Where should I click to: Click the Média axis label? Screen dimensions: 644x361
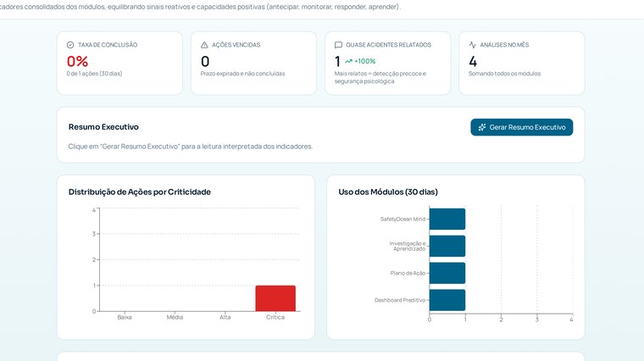(x=175, y=317)
